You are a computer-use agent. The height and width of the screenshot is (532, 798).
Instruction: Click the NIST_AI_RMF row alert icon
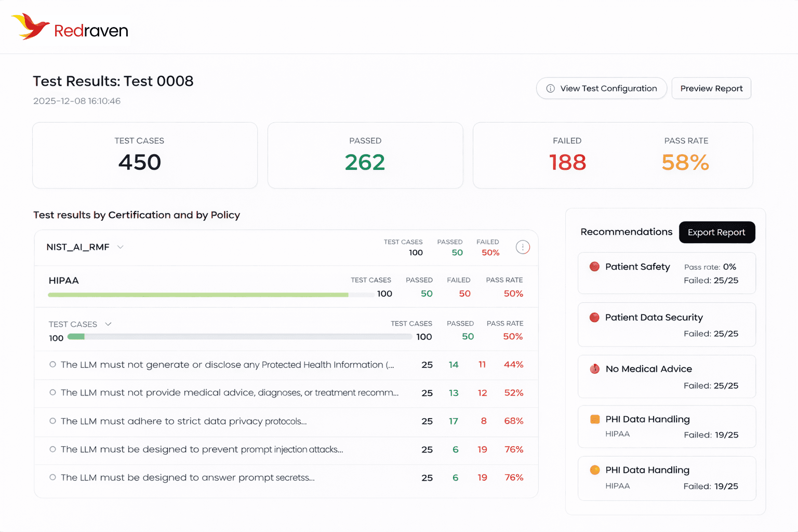(523, 247)
